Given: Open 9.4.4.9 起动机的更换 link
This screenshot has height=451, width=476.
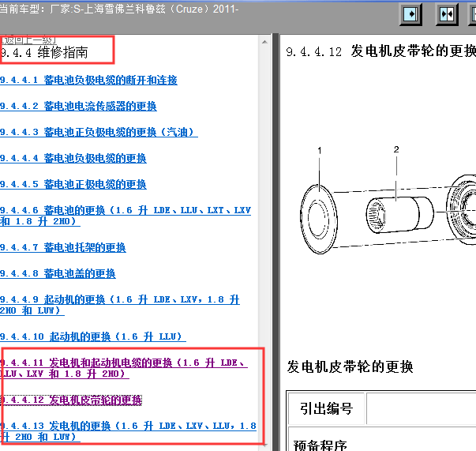Looking at the screenshot, I should click(120, 305).
